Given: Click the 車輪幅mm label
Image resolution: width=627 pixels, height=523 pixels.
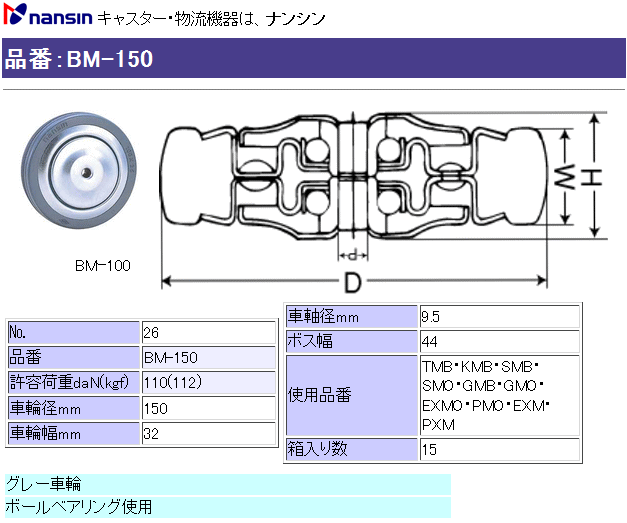Looking at the screenshot, I should 45,433.
